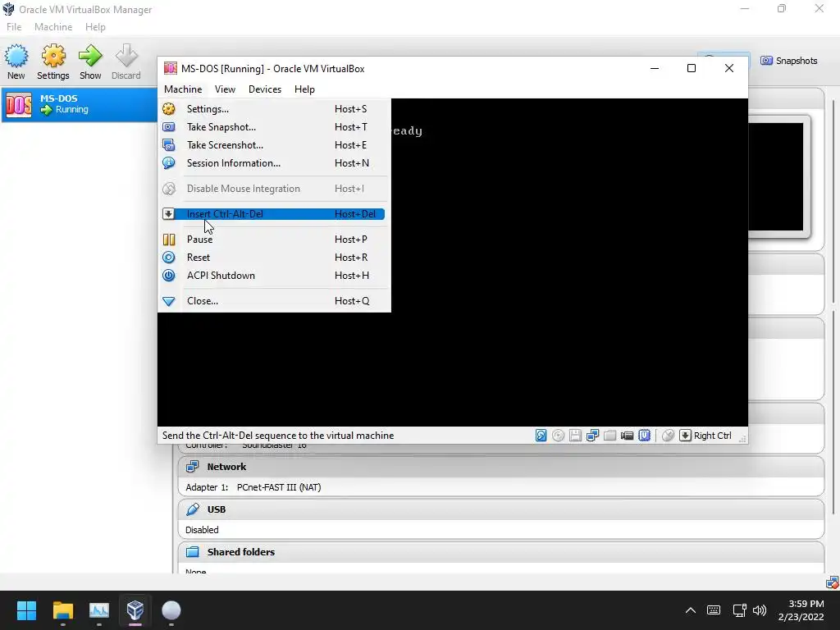Click the Close blue triangle menu icon
The height and width of the screenshot is (630, 840).
pos(169,301)
